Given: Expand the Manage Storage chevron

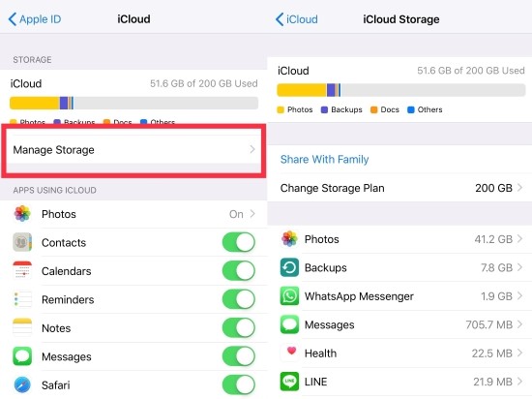Looking at the screenshot, I should [252, 149].
